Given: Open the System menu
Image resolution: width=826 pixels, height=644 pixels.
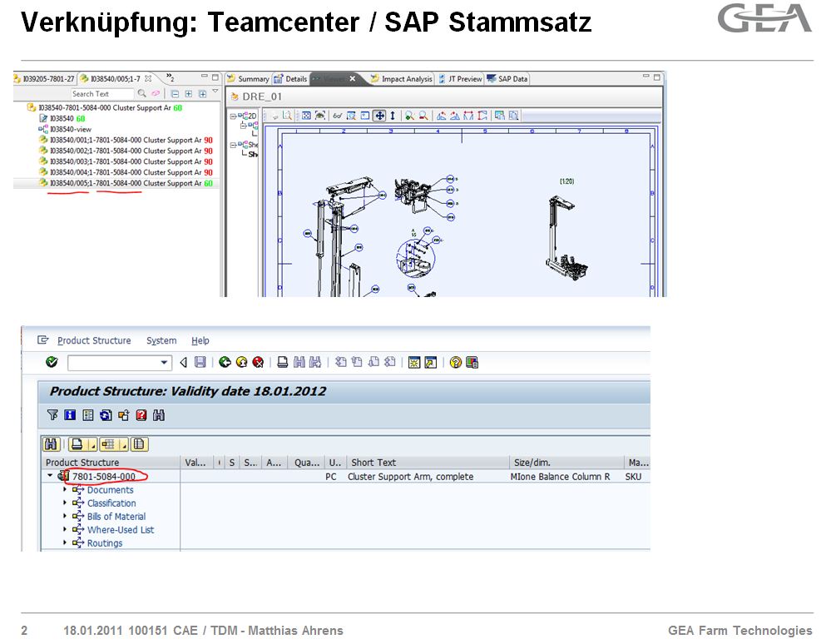Looking at the screenshot, I should 161,340.
